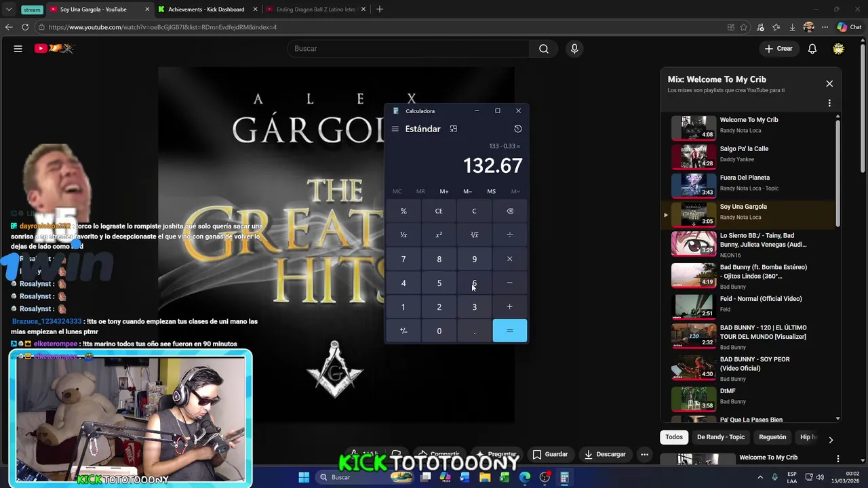Open the browser tab list dropdown
This screenshot has height=488, width=868.
[x=9, y=9]
